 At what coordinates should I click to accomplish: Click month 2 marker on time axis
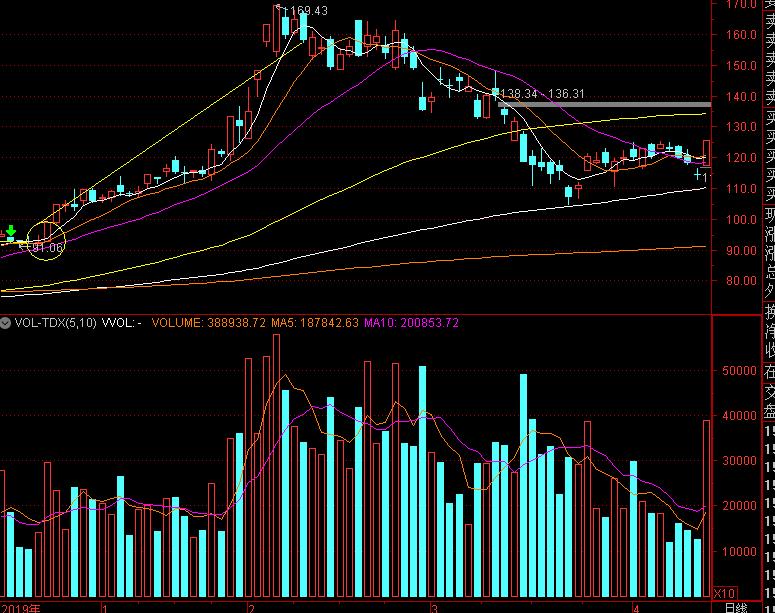(x=251, y=608)
